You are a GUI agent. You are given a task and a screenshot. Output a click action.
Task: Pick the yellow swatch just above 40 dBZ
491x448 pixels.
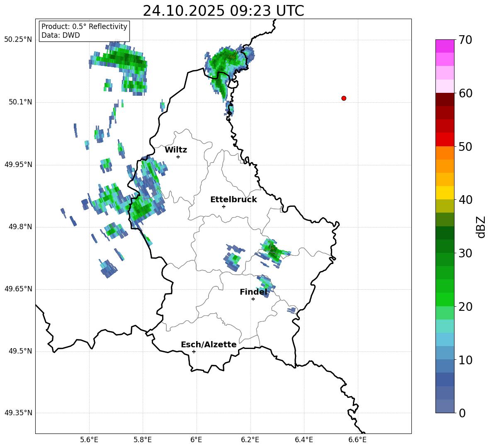coord(445,193)
